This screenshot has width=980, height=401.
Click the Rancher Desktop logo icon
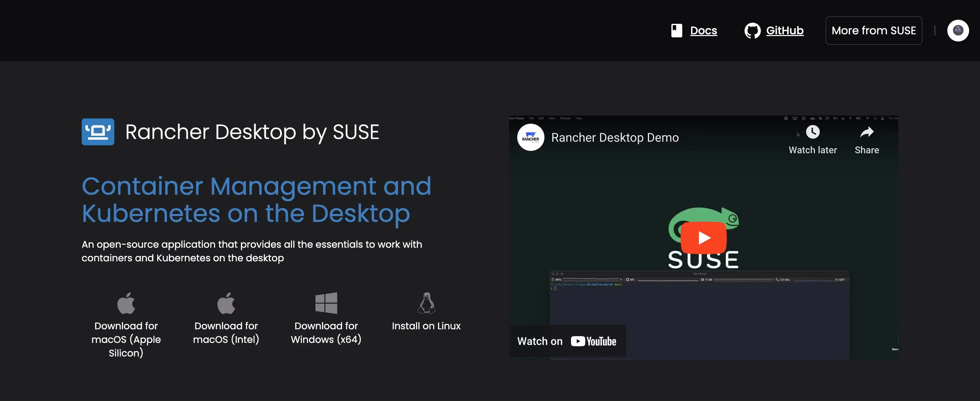(x=98, y=132)
